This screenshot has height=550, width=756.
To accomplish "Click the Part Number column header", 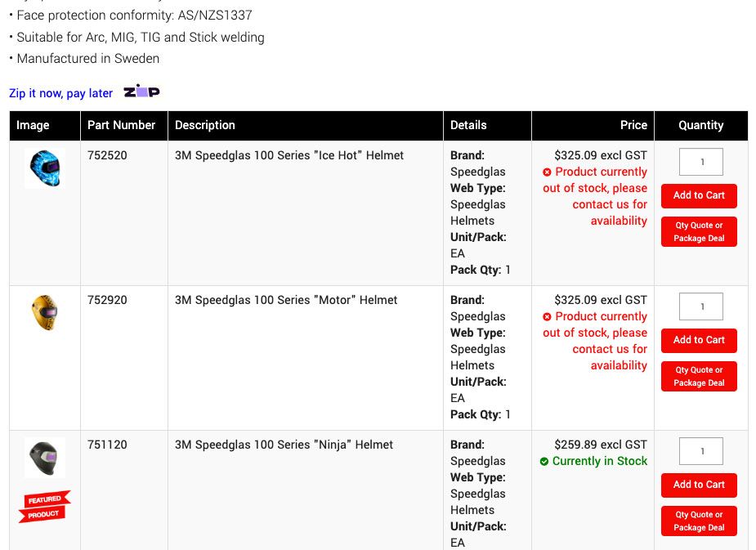I will (122, 125).
